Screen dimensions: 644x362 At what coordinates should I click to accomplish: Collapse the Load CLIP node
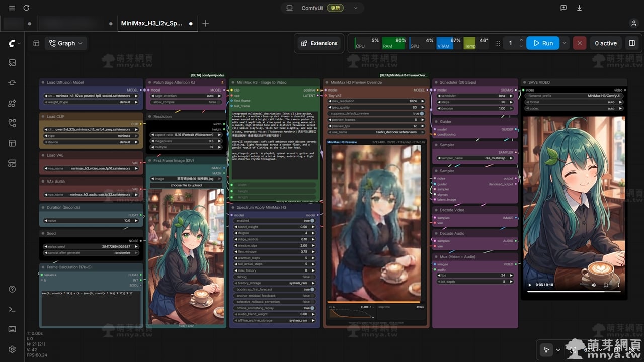[43, 116]
